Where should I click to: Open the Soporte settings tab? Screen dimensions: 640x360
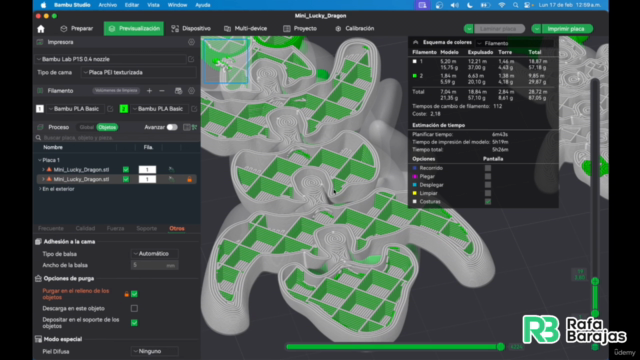(147, 229)
